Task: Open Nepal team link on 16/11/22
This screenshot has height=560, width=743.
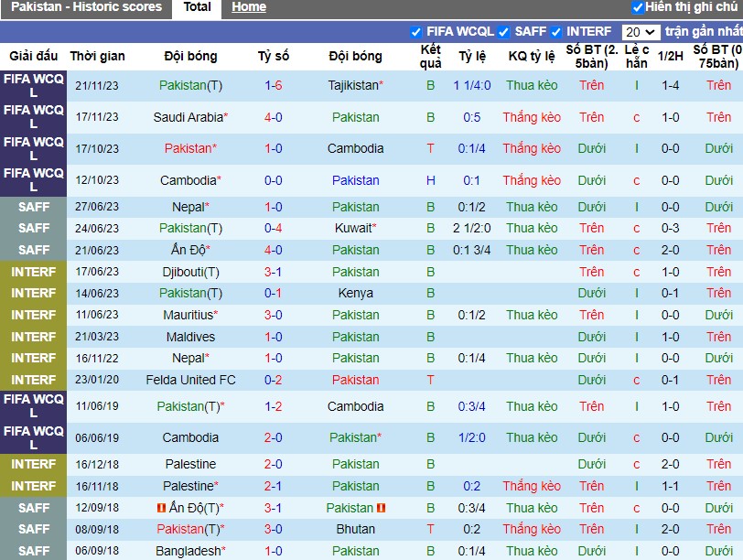Action: click(190, 358)
